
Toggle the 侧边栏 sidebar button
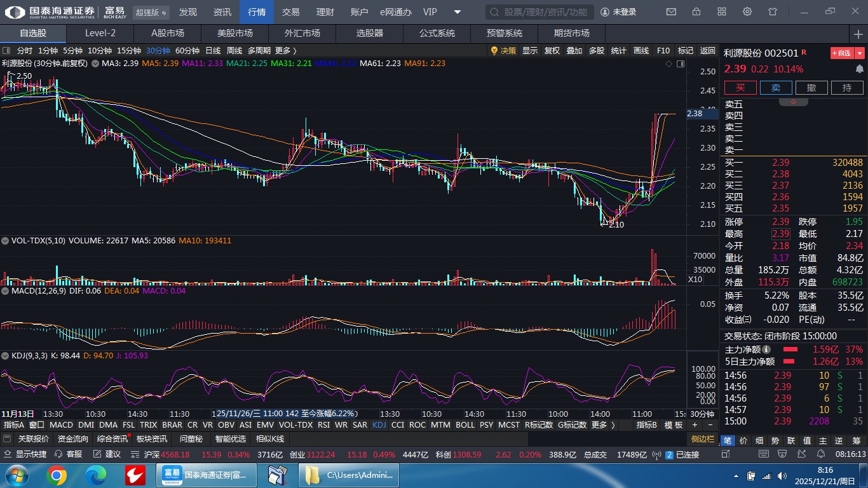[x=703, y=439]
